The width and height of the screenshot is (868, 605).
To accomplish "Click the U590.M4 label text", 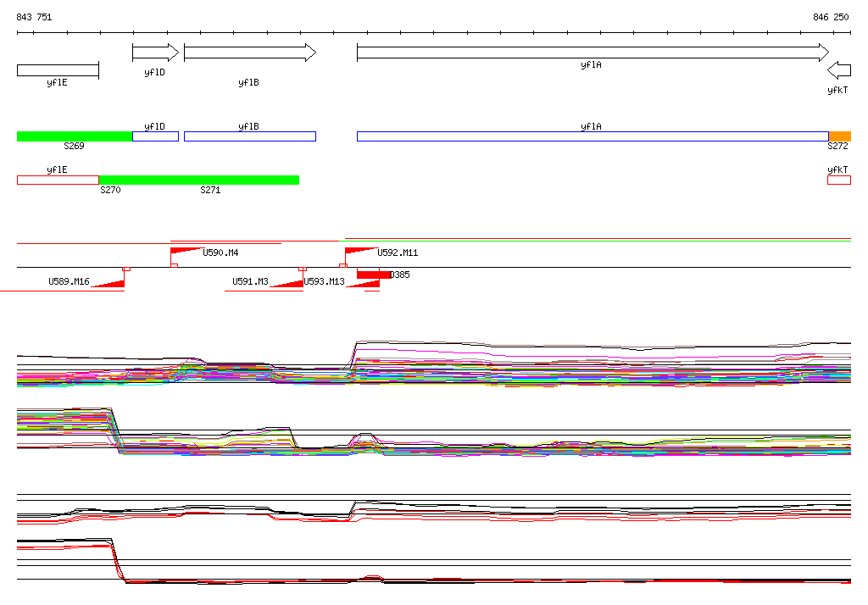I will [220, 253].
